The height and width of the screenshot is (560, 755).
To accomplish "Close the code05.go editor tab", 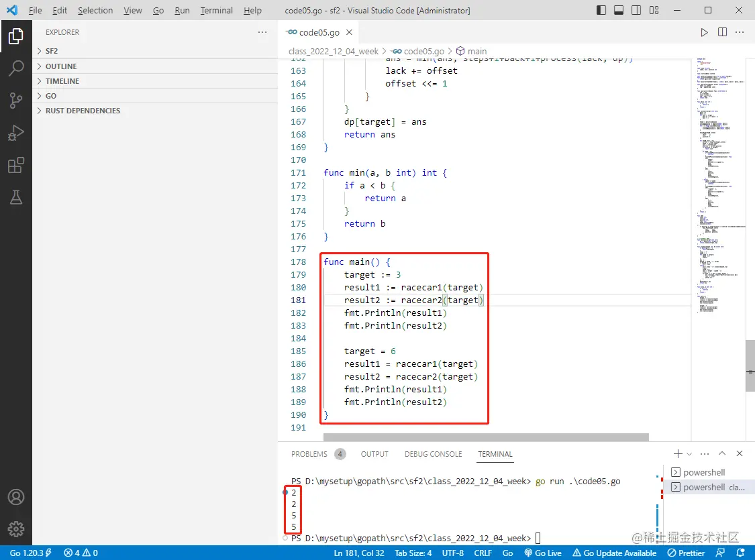I will [x=349, y=32].
